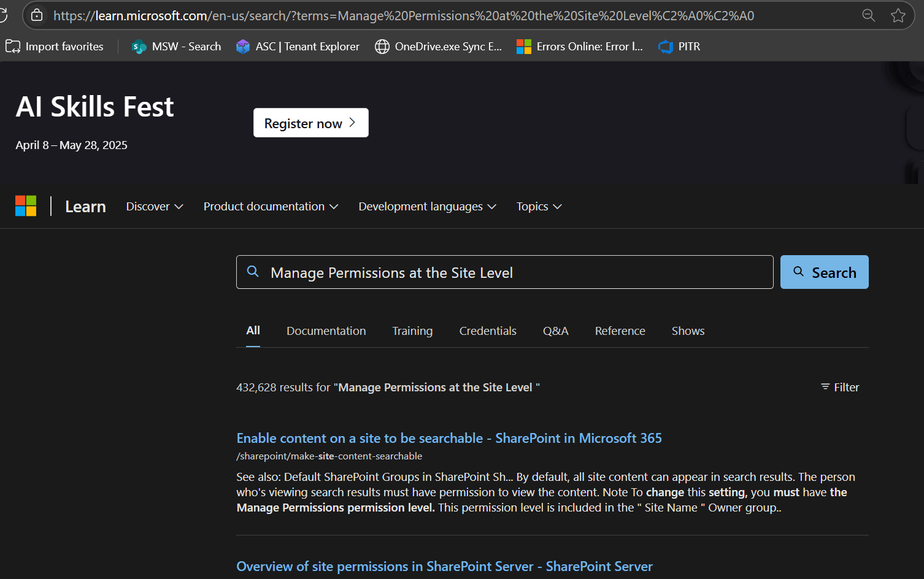Switch to the Shows tab

click(688, 331)
